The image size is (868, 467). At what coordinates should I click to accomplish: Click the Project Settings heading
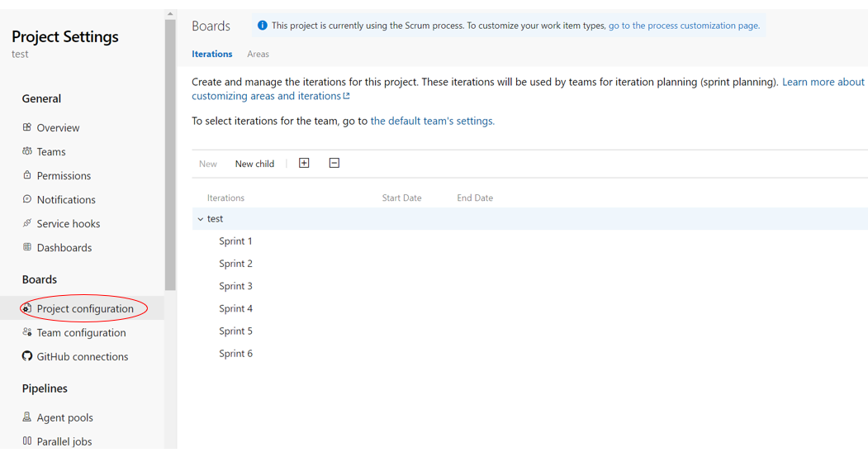point(64,36)
